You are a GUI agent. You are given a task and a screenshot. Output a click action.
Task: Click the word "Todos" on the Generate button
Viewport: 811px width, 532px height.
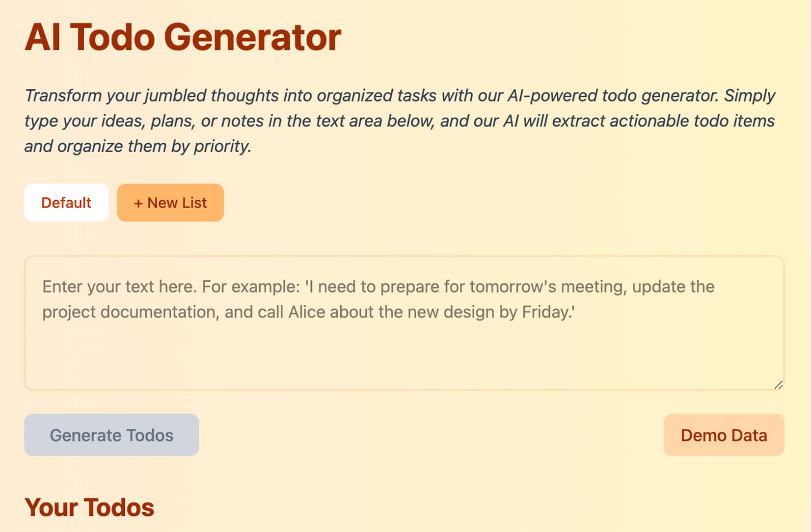tap(150, 435)
